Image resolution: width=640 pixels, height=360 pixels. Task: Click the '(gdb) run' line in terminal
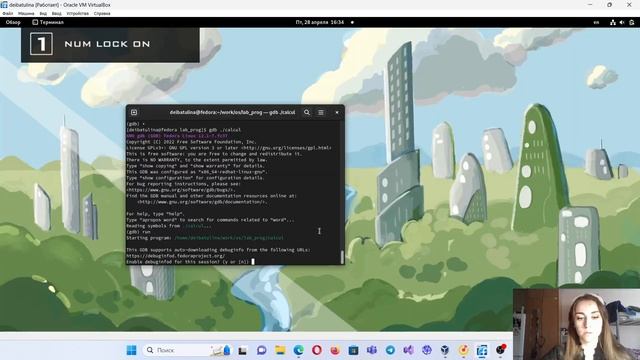coord(138,232)
